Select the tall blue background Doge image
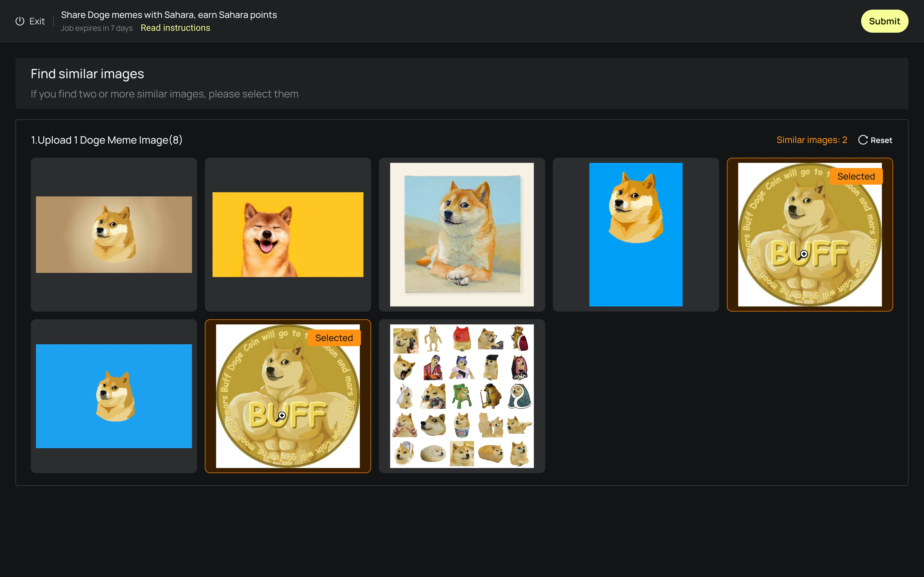924x577 pixels. pyautogui.click(x=636, y=234)
